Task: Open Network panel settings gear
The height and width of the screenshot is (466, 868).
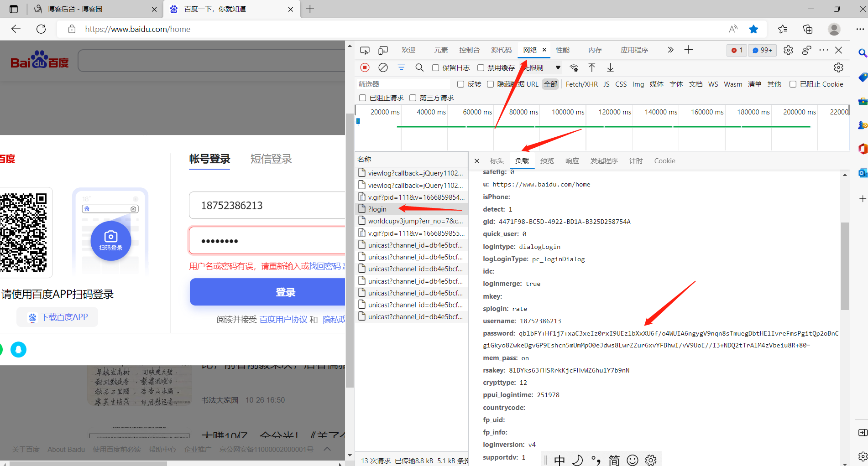Action: [x=838, y=67]
